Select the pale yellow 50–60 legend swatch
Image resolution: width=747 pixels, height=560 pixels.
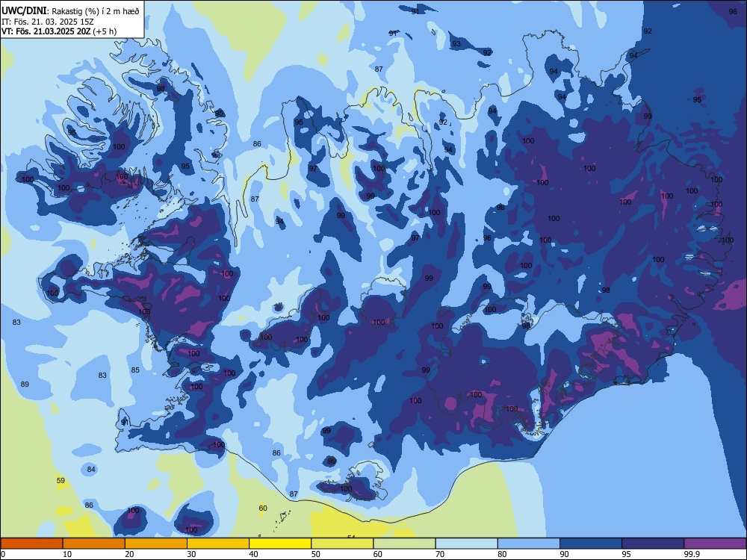click(x=342, y=544)
